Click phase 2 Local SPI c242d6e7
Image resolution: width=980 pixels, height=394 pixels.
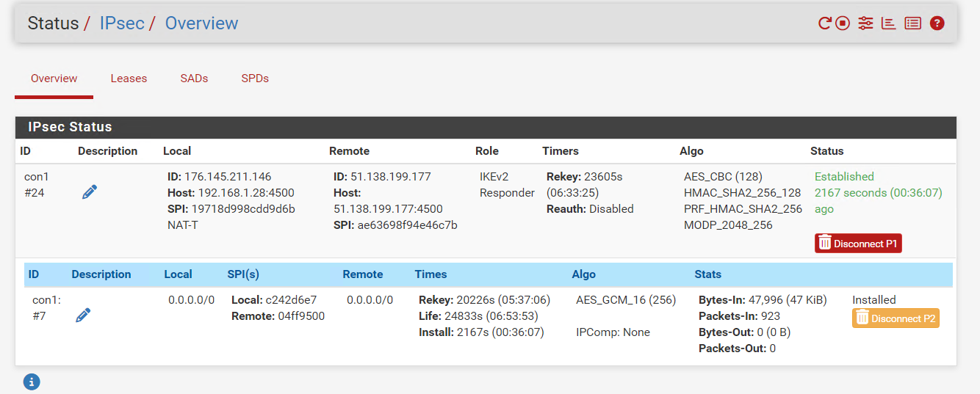(x=274, y=300)
